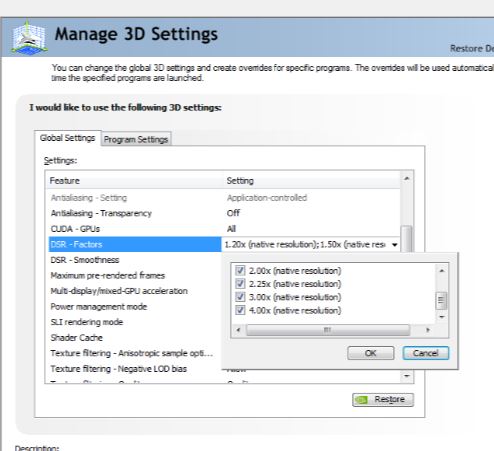The image size is (494, 451).
Task: Click the popup horizontal scroll right arrow
Action: 428,330
